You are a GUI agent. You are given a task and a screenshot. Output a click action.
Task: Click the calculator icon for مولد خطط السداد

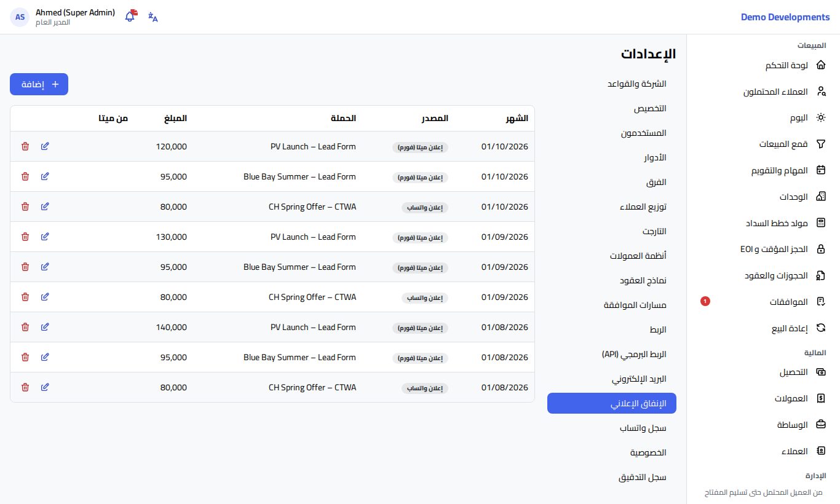(821, 223)
